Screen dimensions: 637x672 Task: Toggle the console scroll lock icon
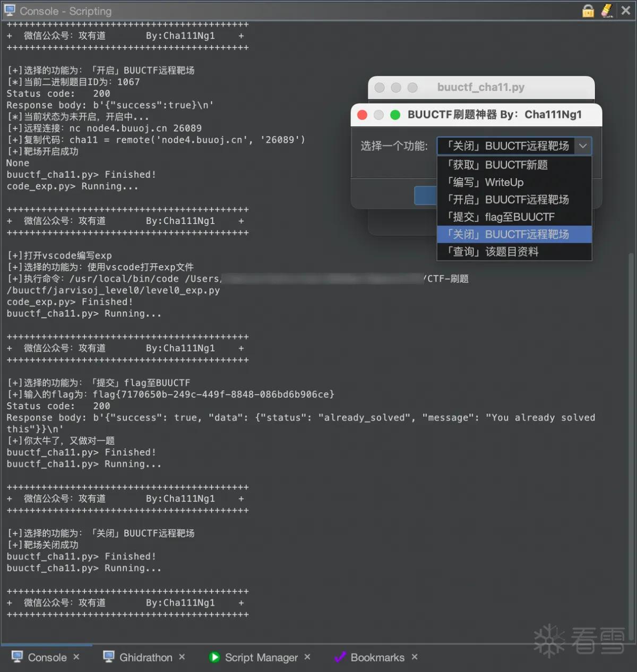tap(588, 11)
